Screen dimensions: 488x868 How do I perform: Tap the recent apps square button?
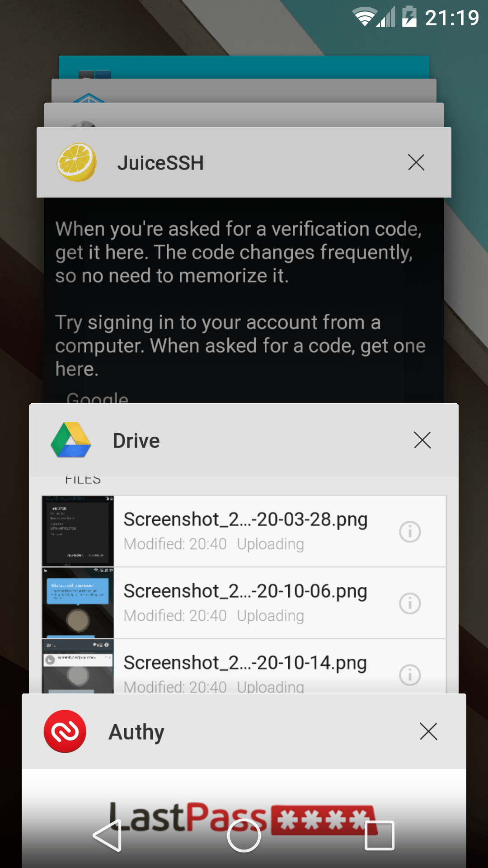pos(379,836)
